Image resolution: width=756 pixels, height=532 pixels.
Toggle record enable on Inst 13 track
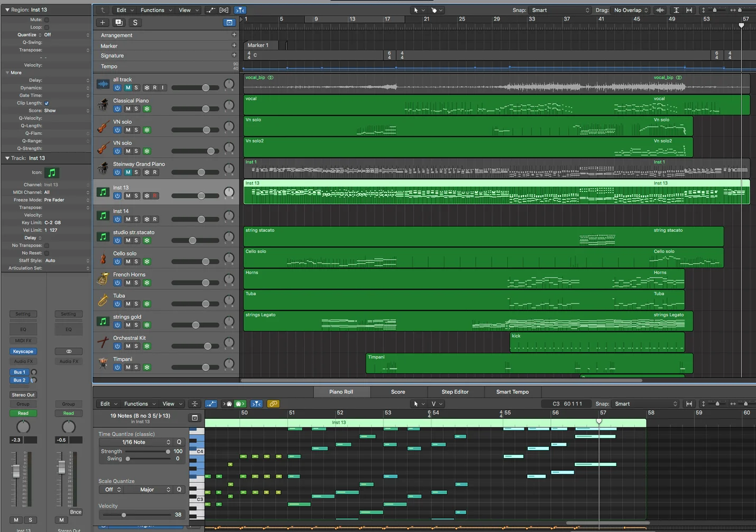(155, 196)
